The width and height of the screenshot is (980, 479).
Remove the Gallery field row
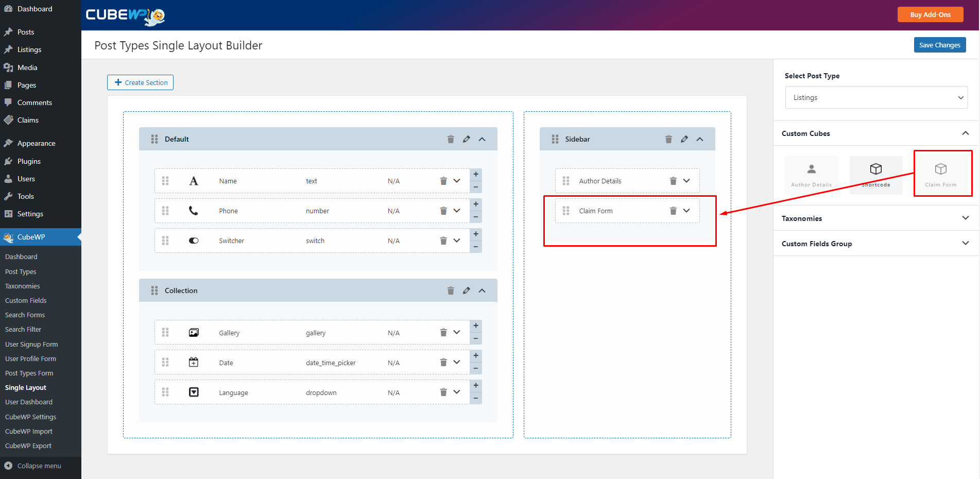(x=443, y=333)
